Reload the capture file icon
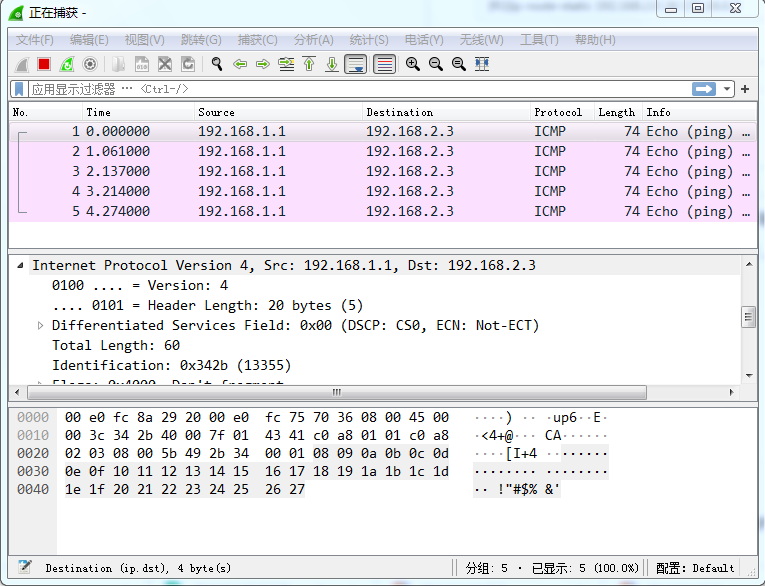 click(188, 64)
